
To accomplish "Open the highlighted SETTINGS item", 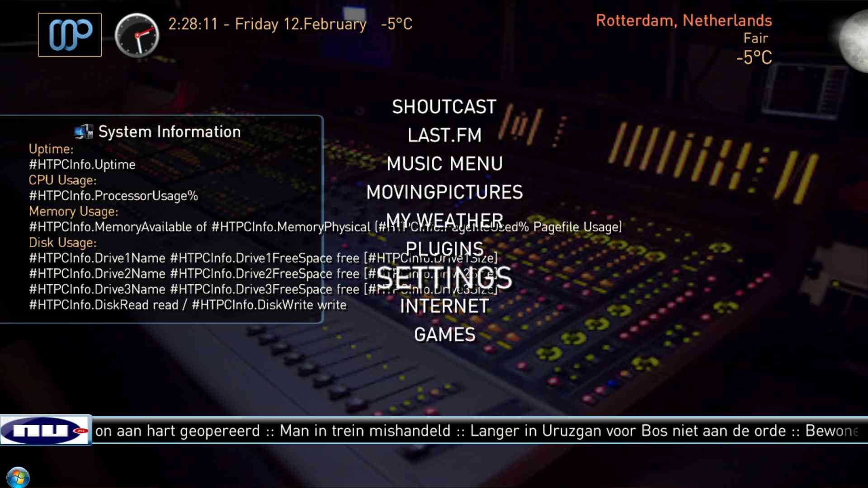I will (444, 277).
